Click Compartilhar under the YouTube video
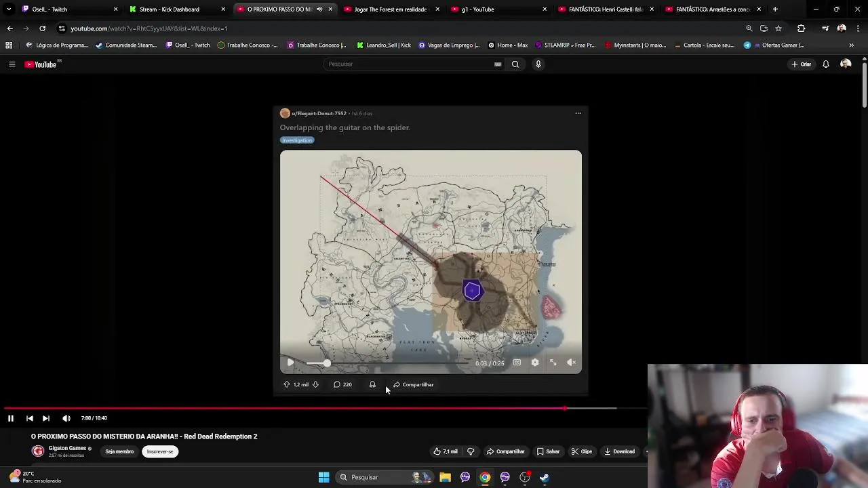Image resolution: width=868 pixels, height=488 pixels. [505, 451]
